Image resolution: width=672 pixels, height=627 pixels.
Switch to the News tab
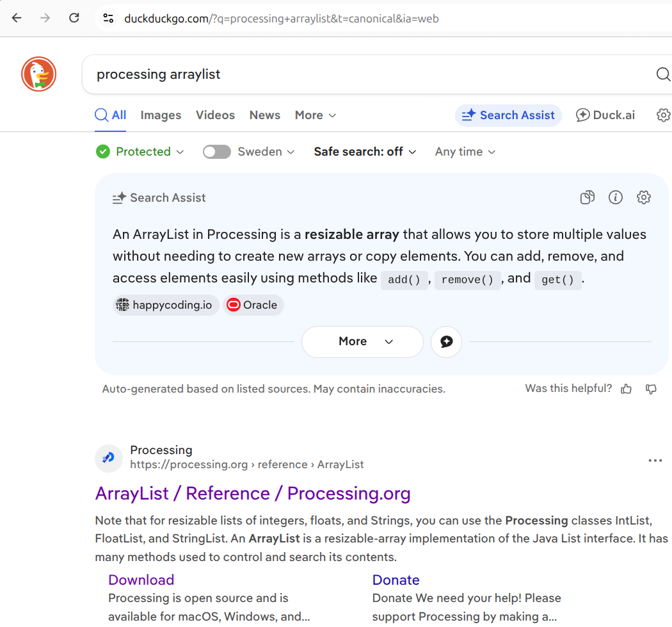(265, 115)
